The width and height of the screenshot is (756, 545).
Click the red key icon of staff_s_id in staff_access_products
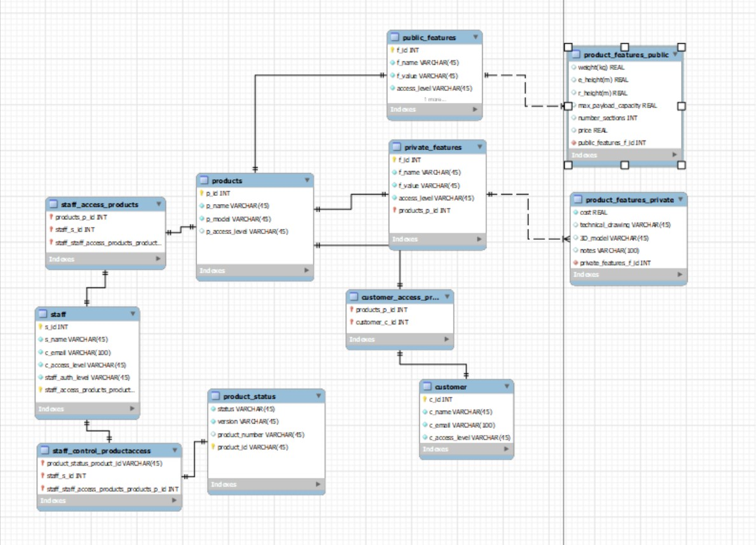click(x=52, y=229)
